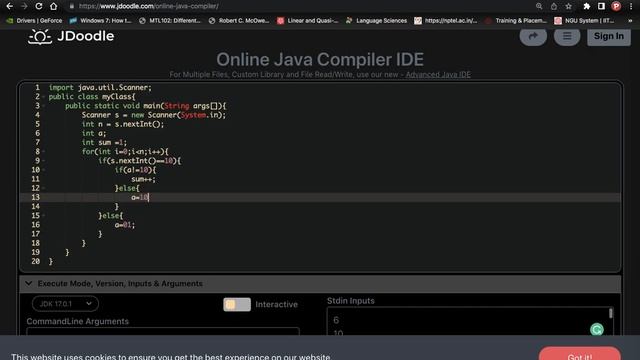Click the 'int sum =1;' line

pyautogui.click(x=104, y=142)
